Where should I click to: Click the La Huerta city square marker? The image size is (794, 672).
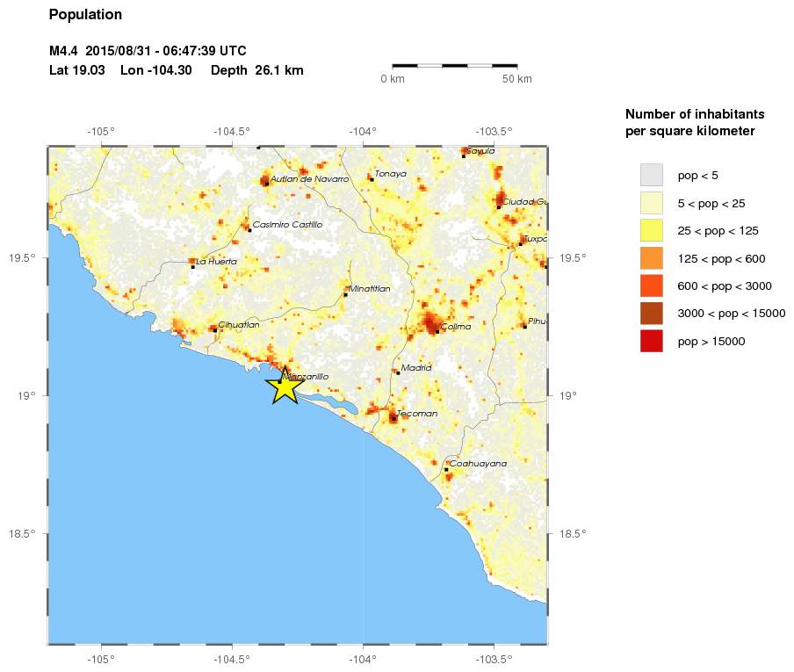pyautogui.click(x=192, y=267)
